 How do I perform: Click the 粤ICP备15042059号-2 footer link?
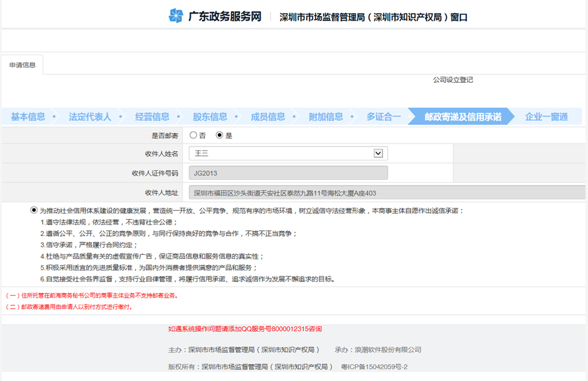click(x=375, y=367)
